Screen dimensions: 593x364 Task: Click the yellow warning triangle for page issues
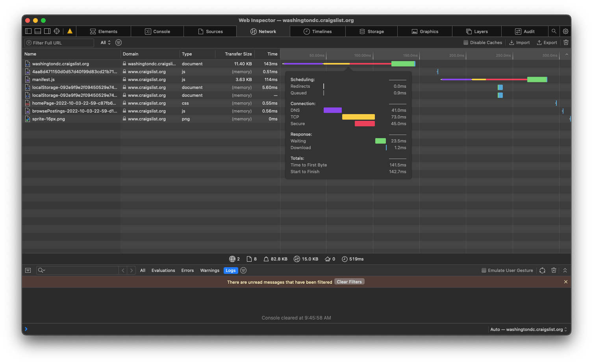[x=70, y=31]
